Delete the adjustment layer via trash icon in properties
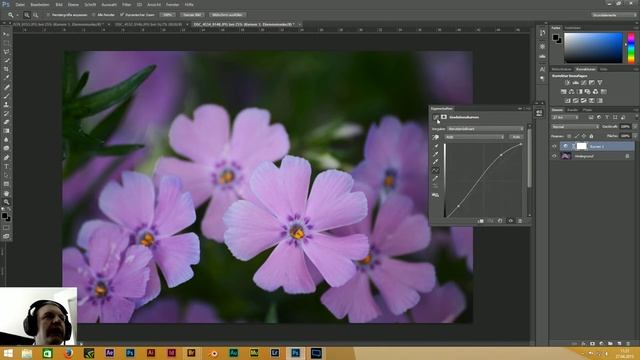 [520, 221]
